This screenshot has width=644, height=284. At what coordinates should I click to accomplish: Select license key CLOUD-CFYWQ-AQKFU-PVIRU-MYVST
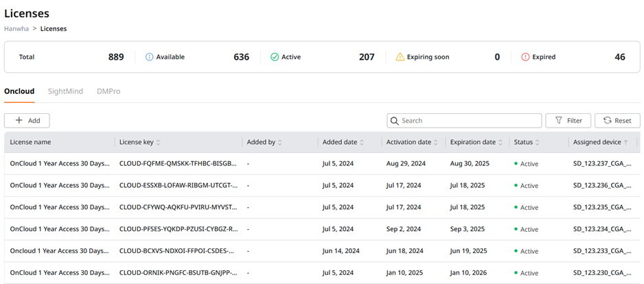(179, 207)
